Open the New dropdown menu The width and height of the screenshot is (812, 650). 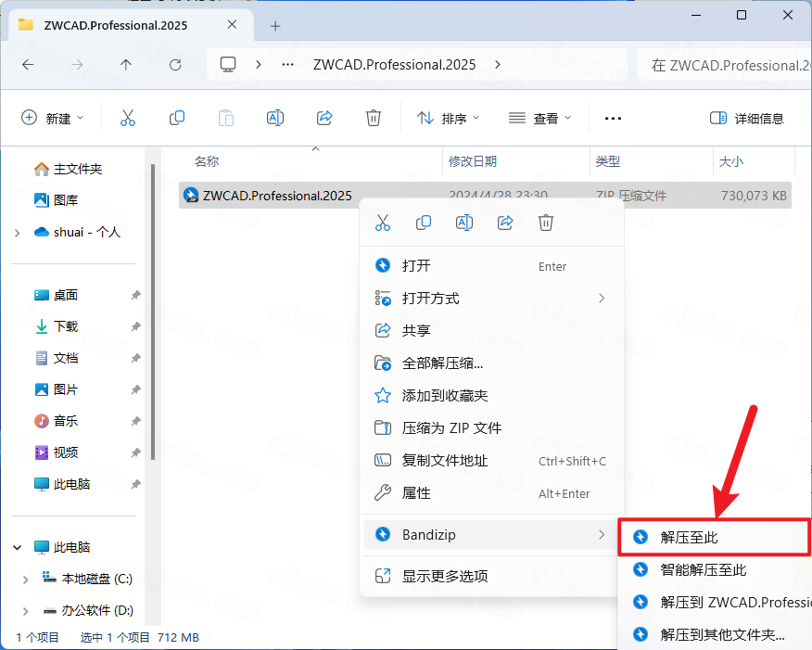tap(53, 118)
